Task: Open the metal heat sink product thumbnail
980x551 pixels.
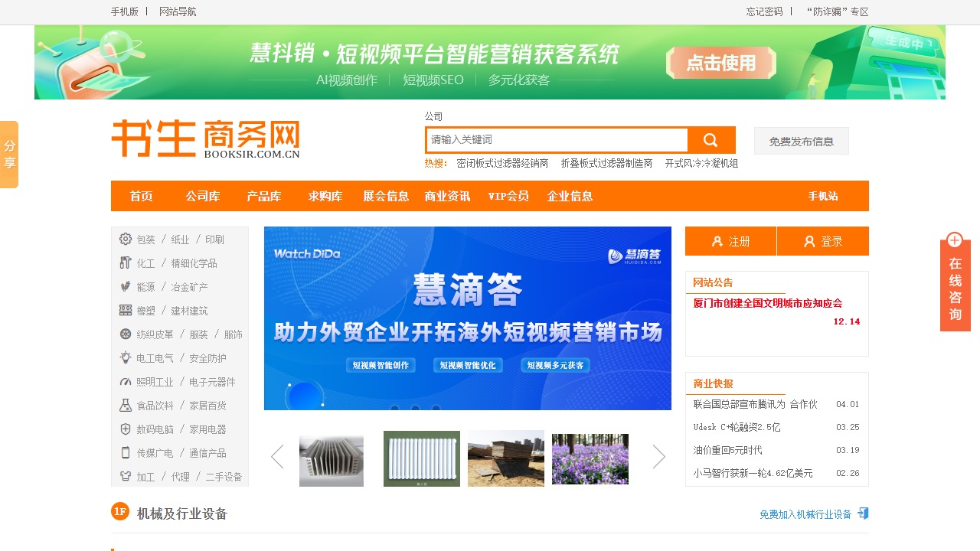Action: click(x=332, y=461)
